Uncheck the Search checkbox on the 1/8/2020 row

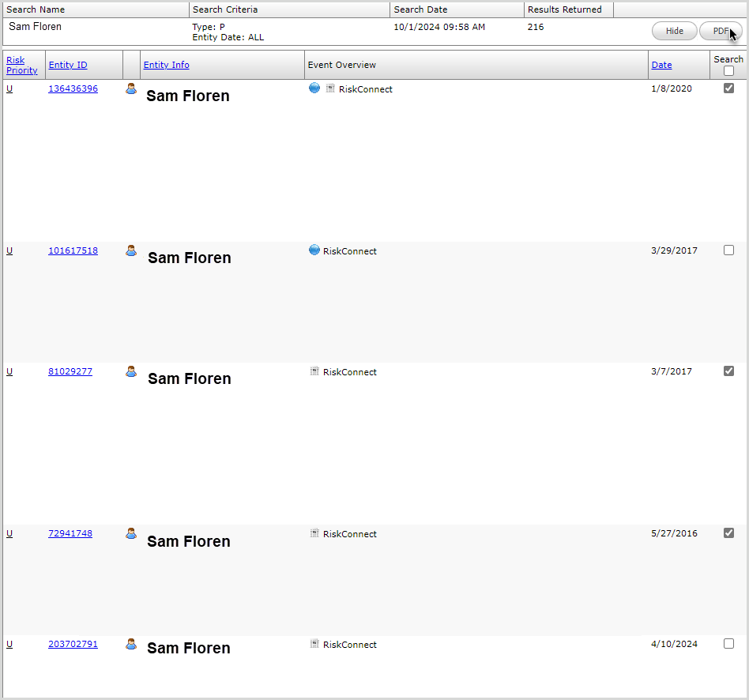click(x=728, y=88)
